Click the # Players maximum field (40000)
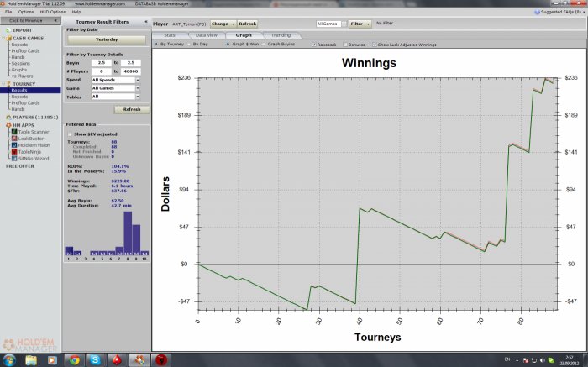This screenshot has width=588, height=367. (131, 71)
